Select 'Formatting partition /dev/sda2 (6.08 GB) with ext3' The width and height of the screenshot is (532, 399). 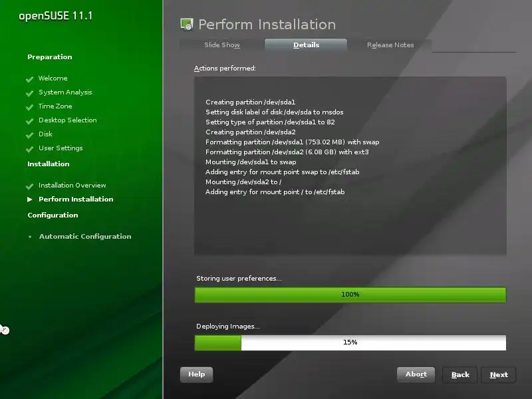coord(287,152)
